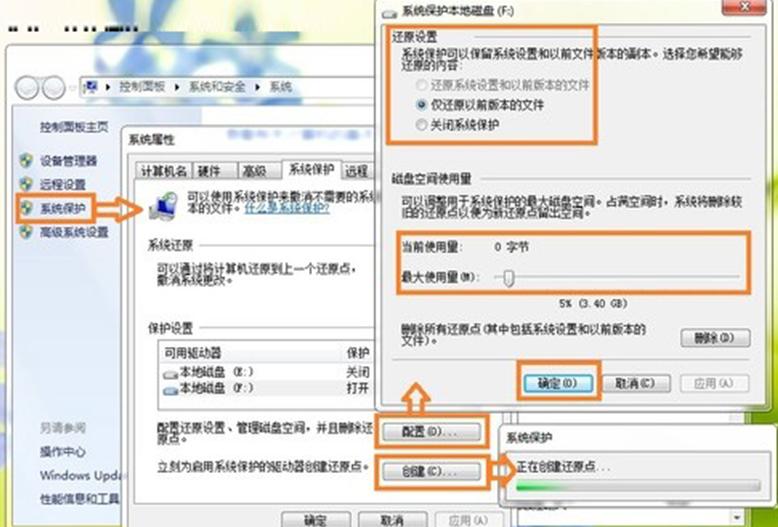Open the 高级 tab

point(254,171)
